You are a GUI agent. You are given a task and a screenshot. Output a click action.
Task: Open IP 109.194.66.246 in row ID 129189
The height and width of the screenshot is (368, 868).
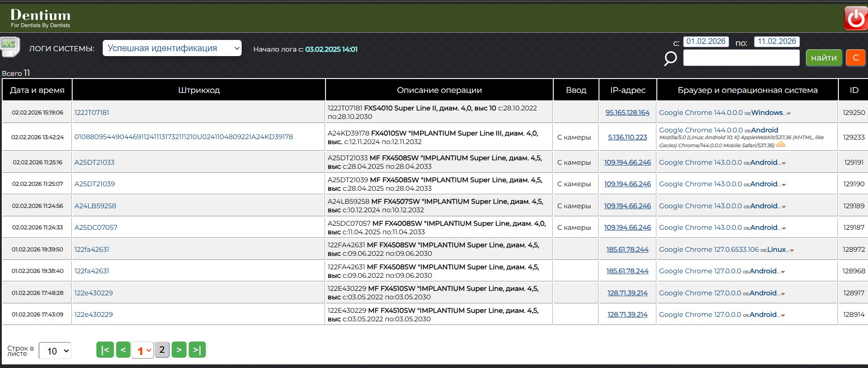point(628,206)
